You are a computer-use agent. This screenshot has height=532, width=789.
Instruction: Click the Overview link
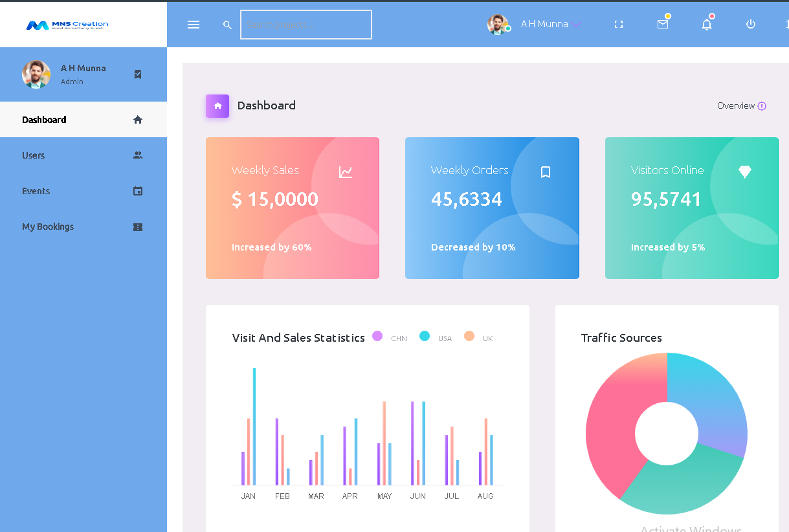[x=736, y=105]
